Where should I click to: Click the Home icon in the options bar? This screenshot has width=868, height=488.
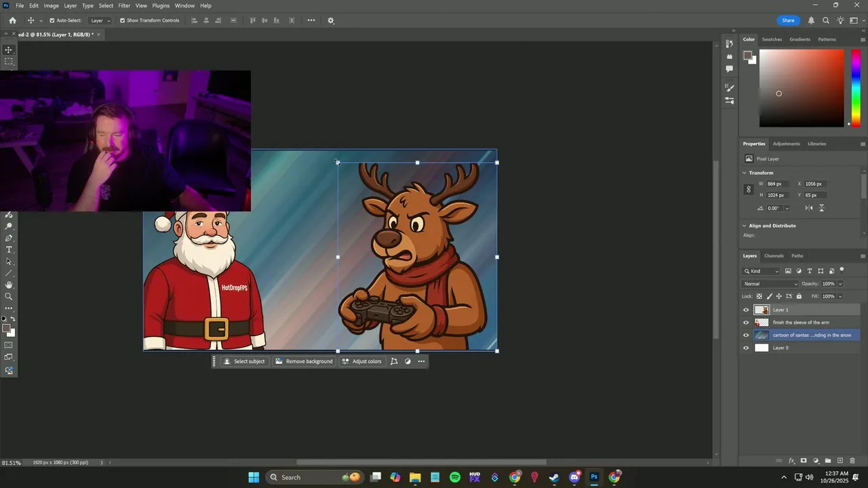pos(12,20)
